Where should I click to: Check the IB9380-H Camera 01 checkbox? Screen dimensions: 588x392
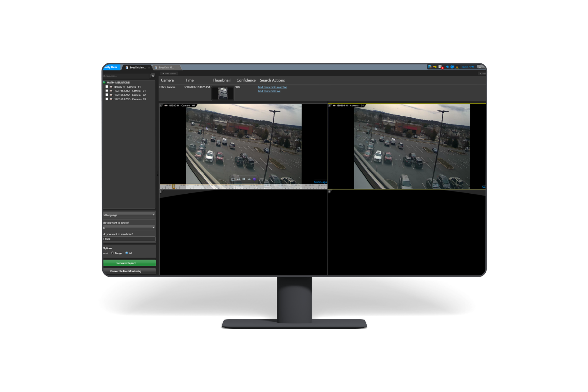(107, 87)
